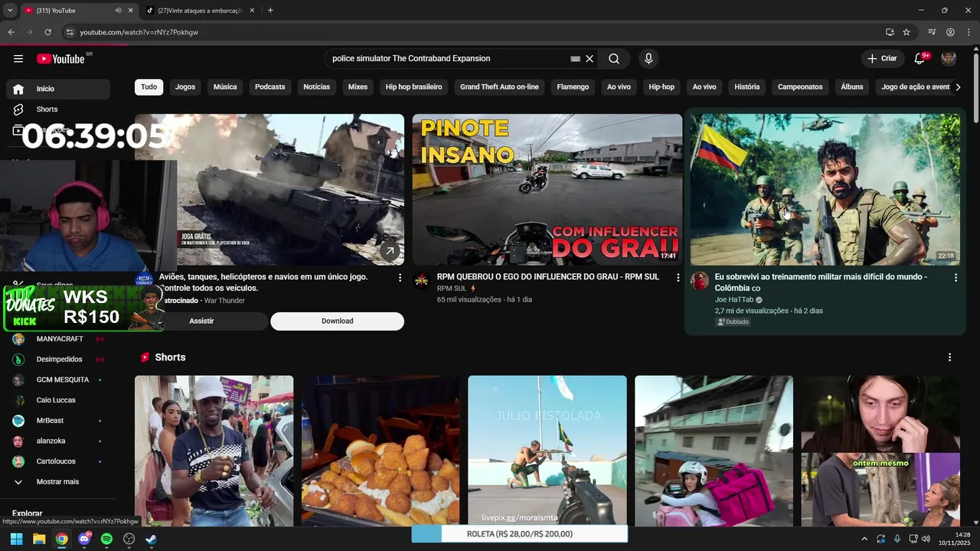Image resolution: width=980 pixels, height=551 pixels.
Task: Open the on-screen keyboard icon in search
Action: pyautogui.click(x=575, y=59)
